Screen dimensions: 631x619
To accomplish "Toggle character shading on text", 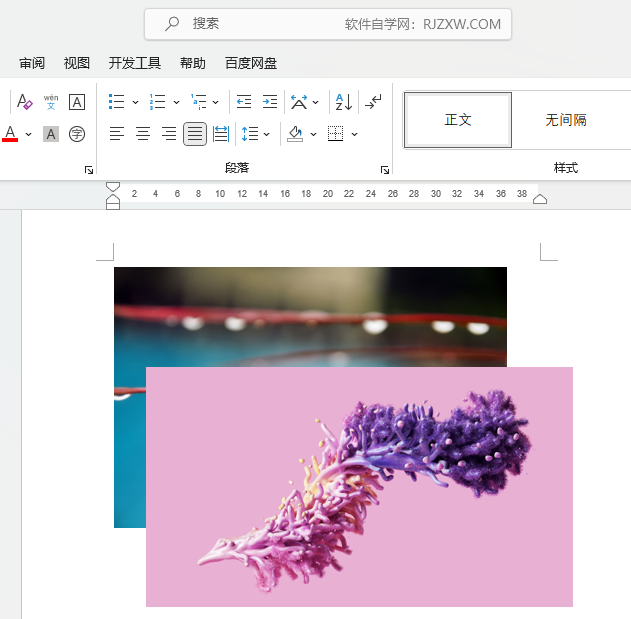I will [x=51, y=134].
